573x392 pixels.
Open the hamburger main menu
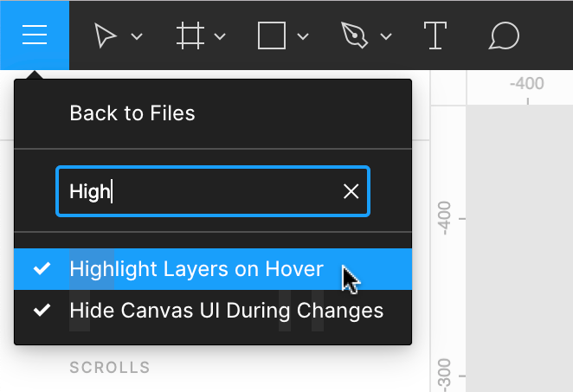coord(35,35)
